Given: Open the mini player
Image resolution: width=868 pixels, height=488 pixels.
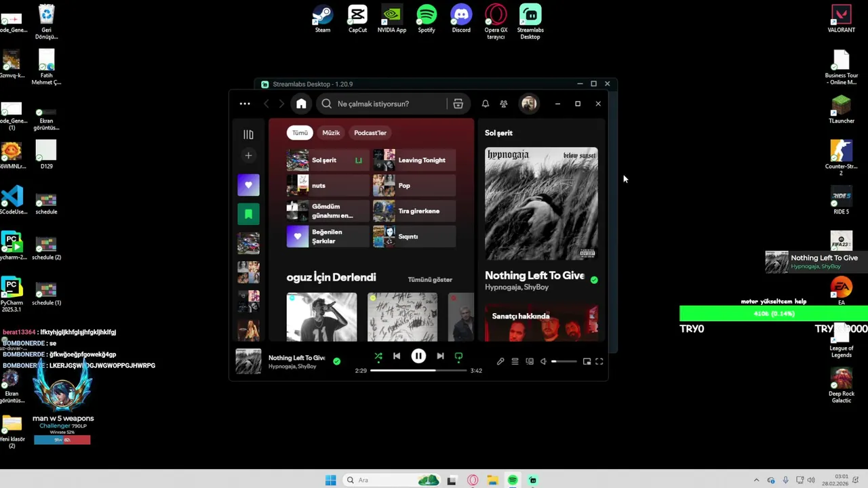Looking at the screenshot, I should tap(587, 361).
